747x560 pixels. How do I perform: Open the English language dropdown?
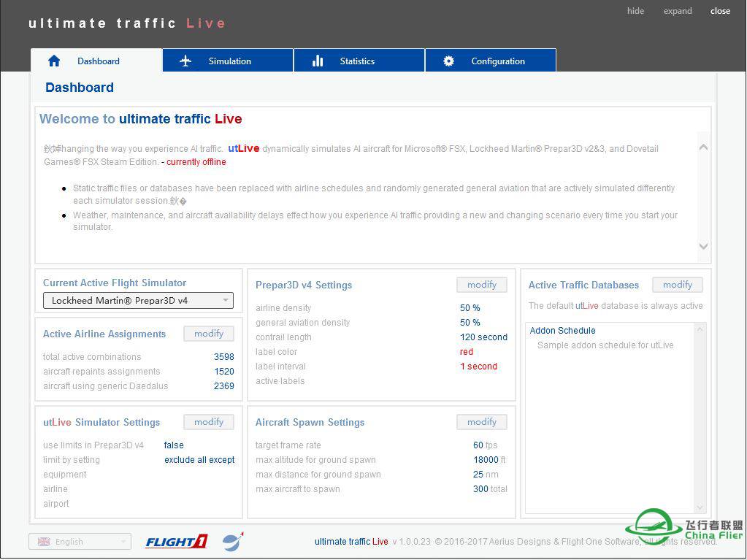coord(80,542)
